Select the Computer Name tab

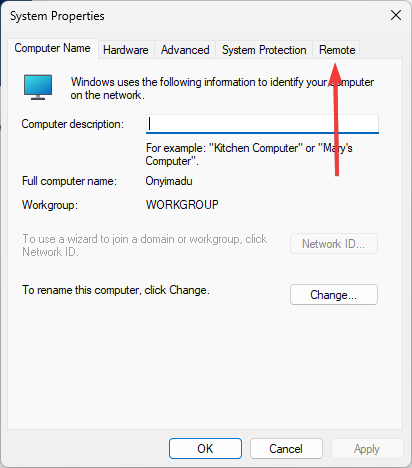tap(53, 48)
